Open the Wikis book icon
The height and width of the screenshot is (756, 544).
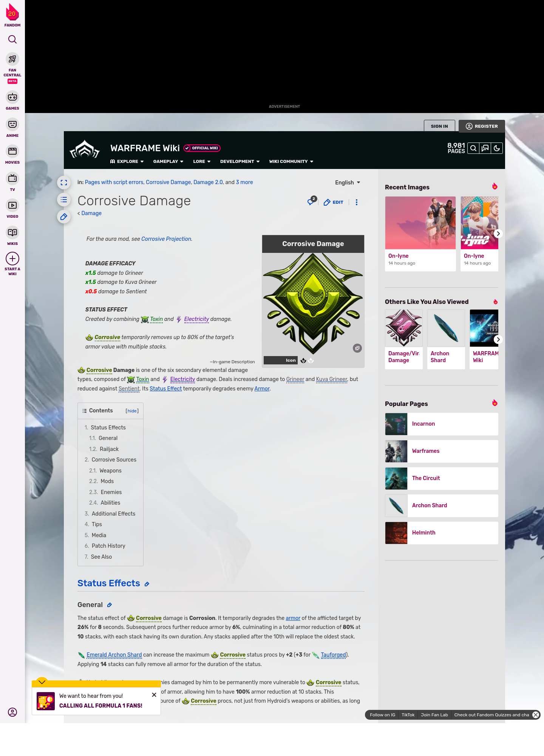(12, 232)
